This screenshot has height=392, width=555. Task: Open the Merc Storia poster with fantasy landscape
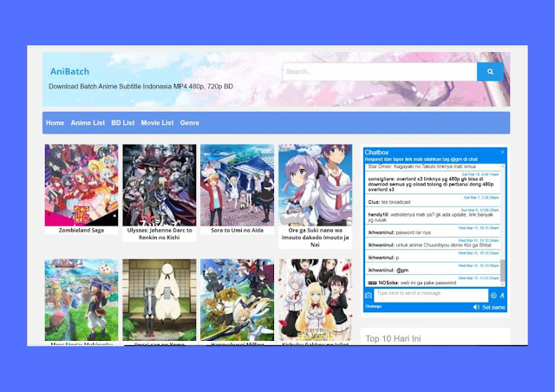click(82, 300)
